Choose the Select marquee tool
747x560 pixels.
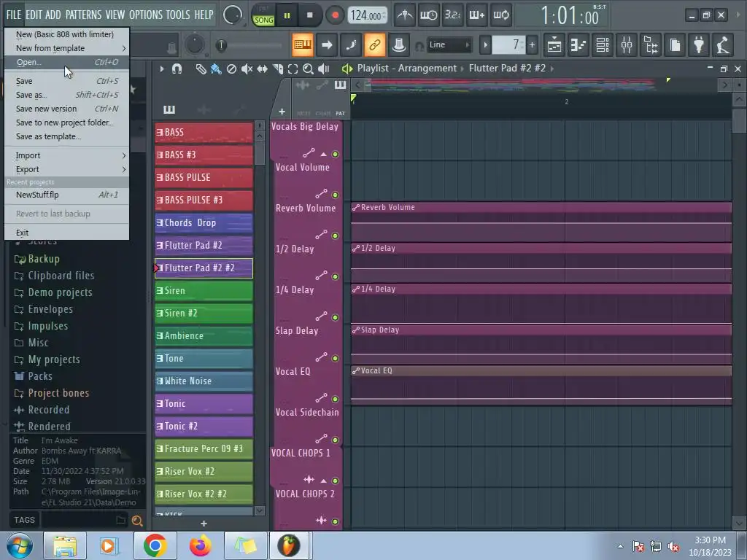click(293, 69)
